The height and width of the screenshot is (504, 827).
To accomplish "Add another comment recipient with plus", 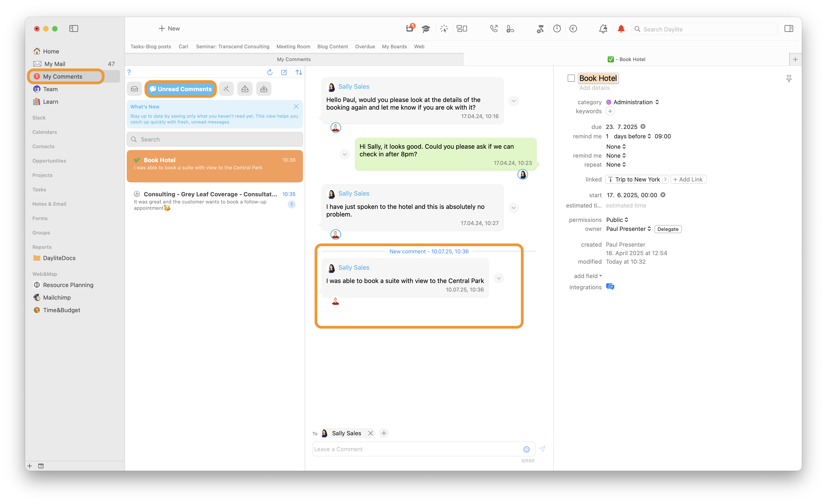I will (x=384, y=433).
